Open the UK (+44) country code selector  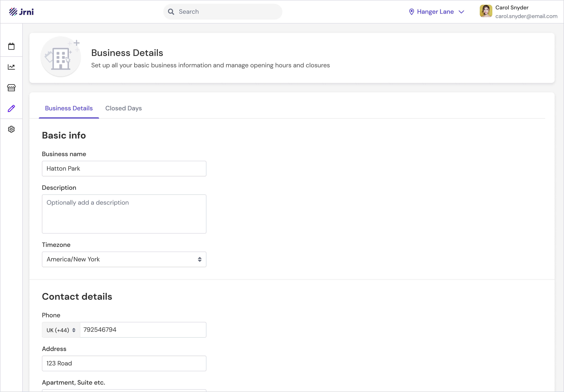(x=61, y=330)
